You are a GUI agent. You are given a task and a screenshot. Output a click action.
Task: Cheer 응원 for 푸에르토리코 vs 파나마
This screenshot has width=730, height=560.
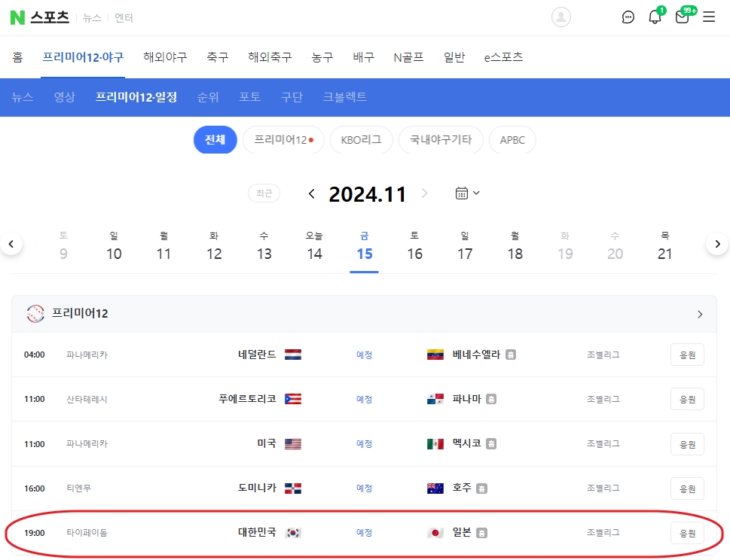687,399
